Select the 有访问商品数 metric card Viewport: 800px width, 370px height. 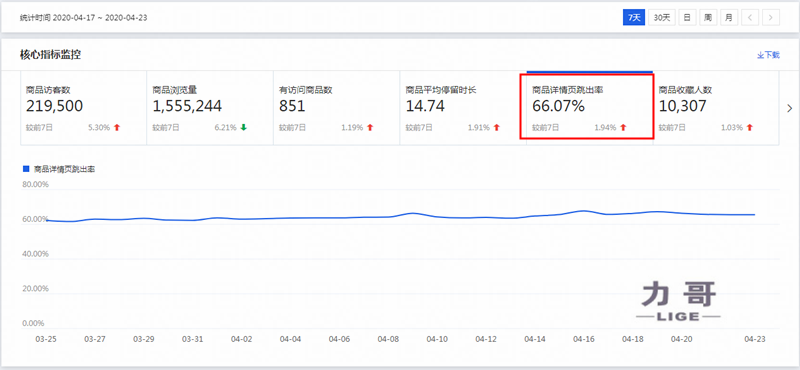pyautogui.click(x=337, y=108)
